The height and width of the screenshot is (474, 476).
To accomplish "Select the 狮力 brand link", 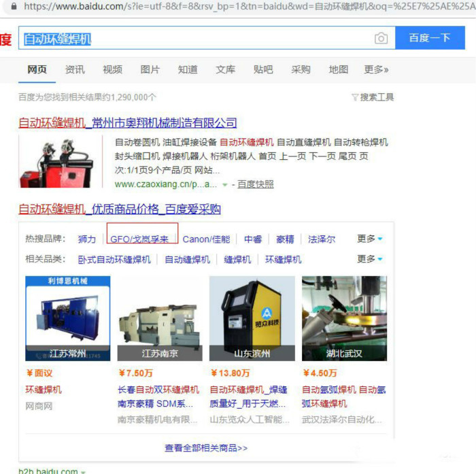I will (x=86, y=239).
